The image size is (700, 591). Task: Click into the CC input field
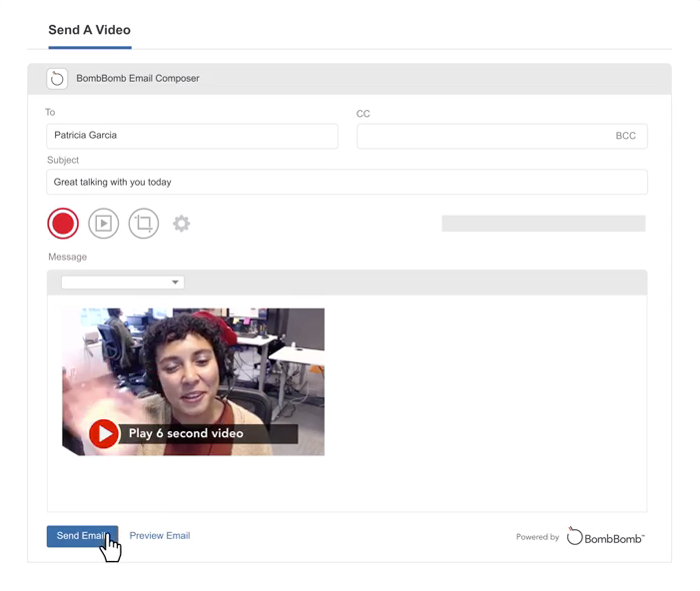(x=502, y=136)
